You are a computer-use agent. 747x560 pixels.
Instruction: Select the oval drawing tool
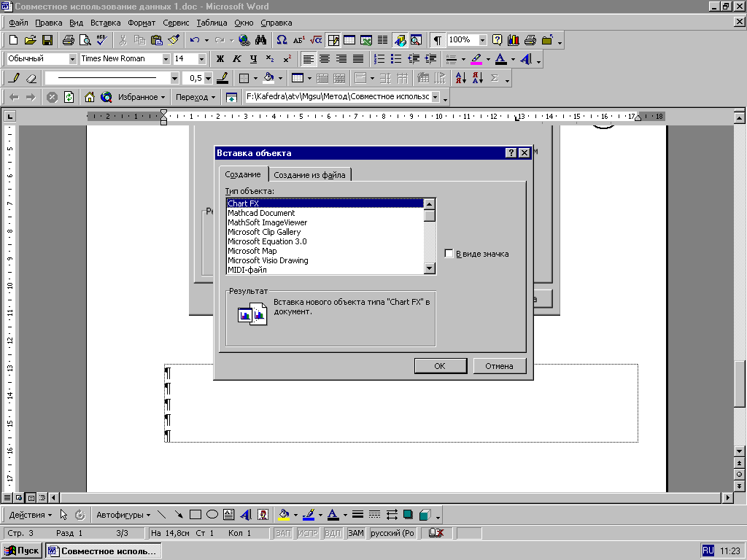[x=212, y=514]
